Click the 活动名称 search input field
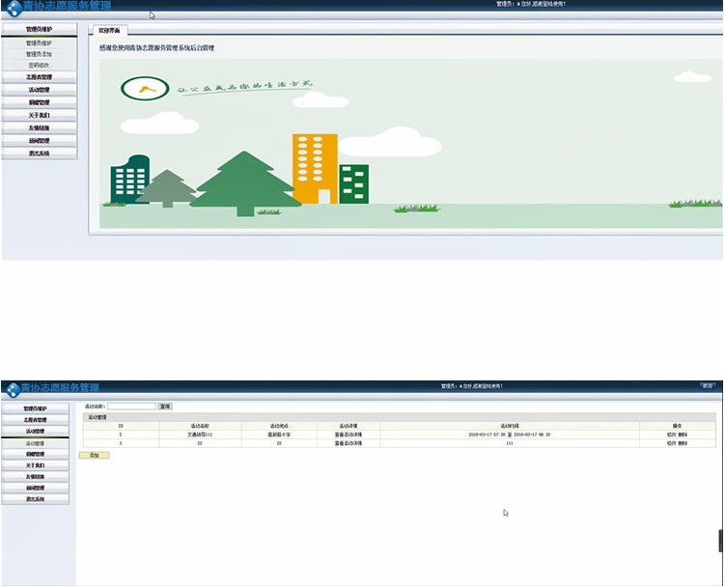Image resolution: width=724 pixels, height=588 pixels. [131, 406]
